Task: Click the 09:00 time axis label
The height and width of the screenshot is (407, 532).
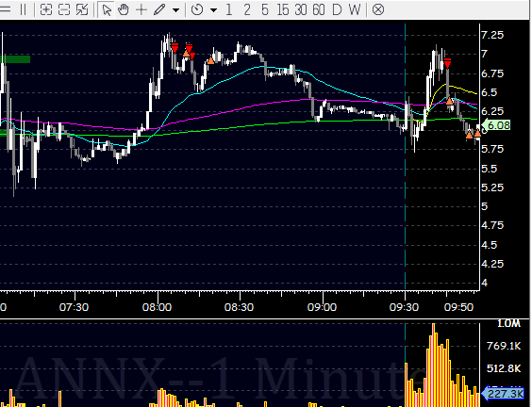Action: tap(322, 307)
